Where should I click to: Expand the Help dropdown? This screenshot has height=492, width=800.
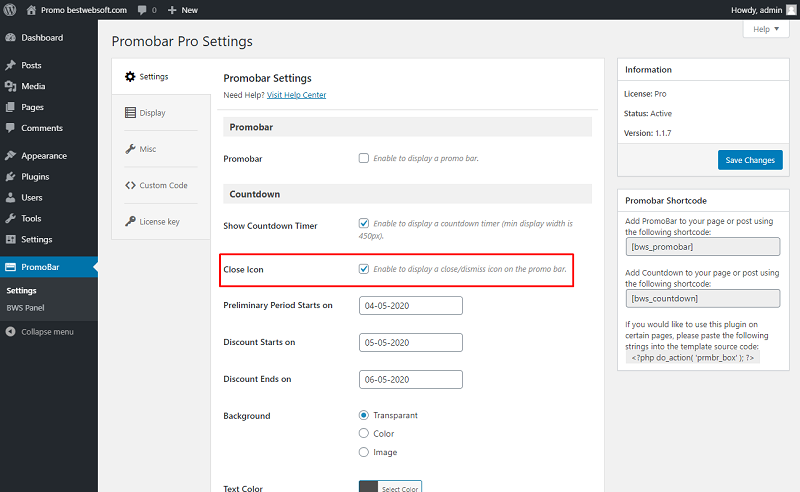766,29
